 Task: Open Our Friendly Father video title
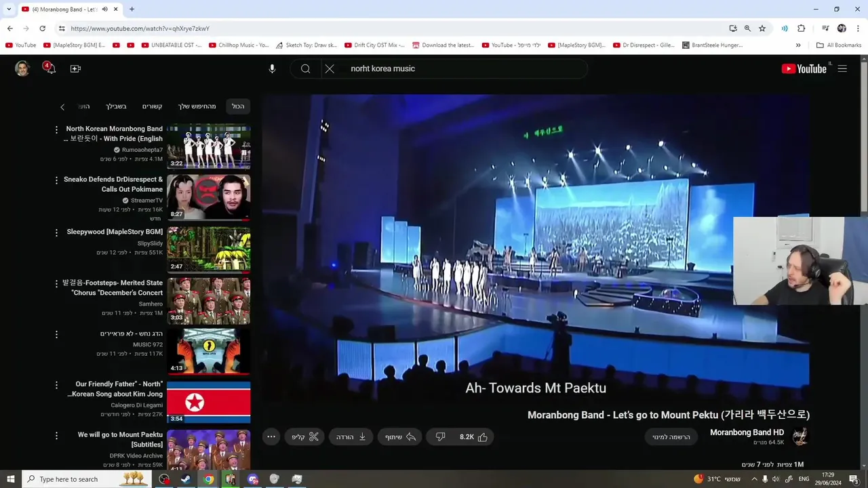115,389
